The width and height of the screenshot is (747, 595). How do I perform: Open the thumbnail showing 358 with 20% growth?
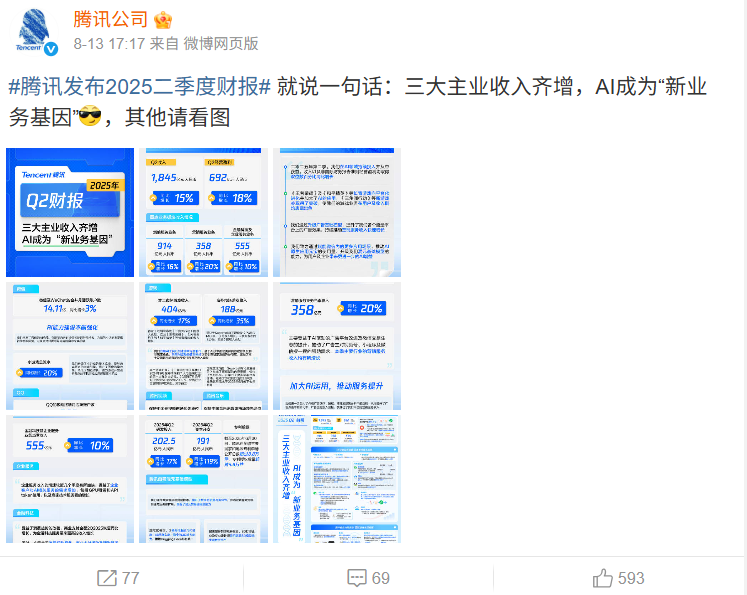click(337, 346)
